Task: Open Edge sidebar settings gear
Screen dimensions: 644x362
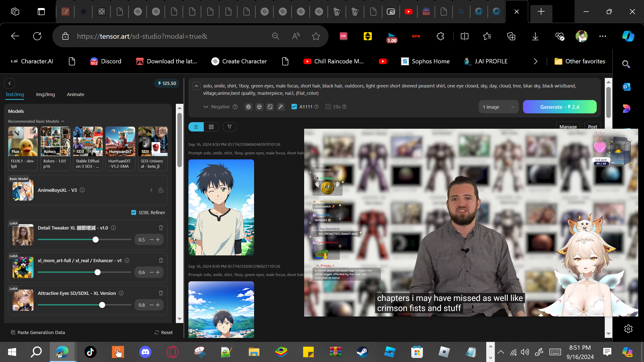Action: point(628,329)
